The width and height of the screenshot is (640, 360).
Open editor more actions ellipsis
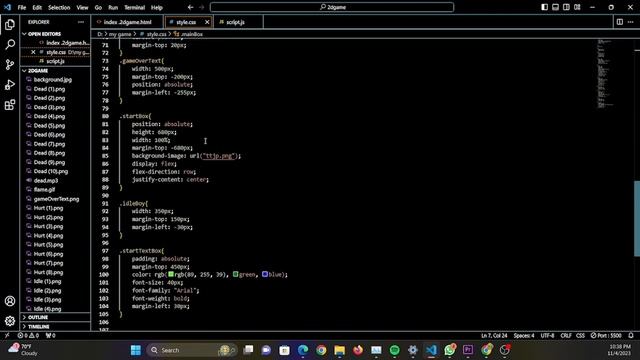pos(631,22)
